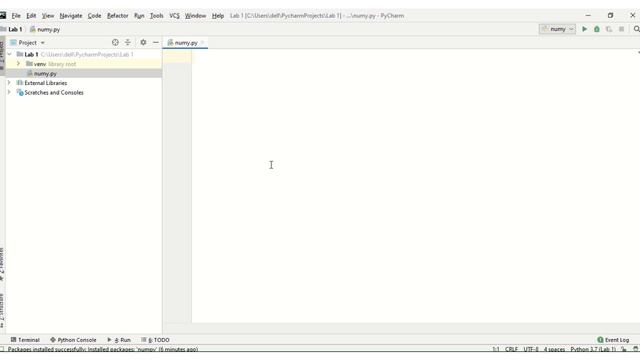The height and width of the screenshot is (360, 640).
Task: Select the venv library root folder
Action: click(x=84, y=64)
